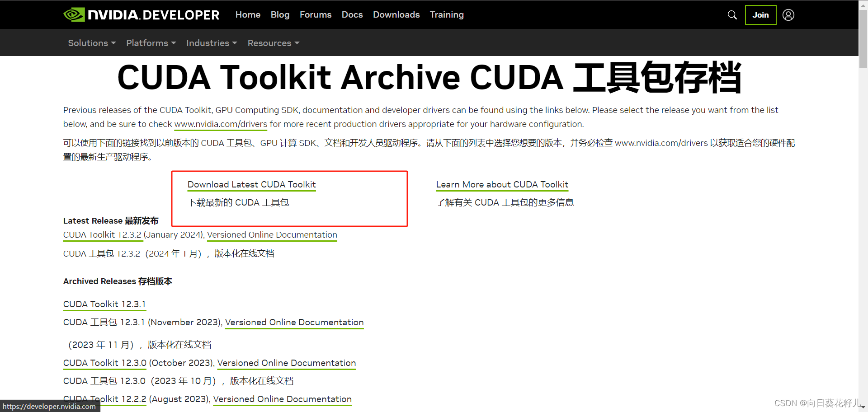Open the user account profile icon

click(788, 15)
